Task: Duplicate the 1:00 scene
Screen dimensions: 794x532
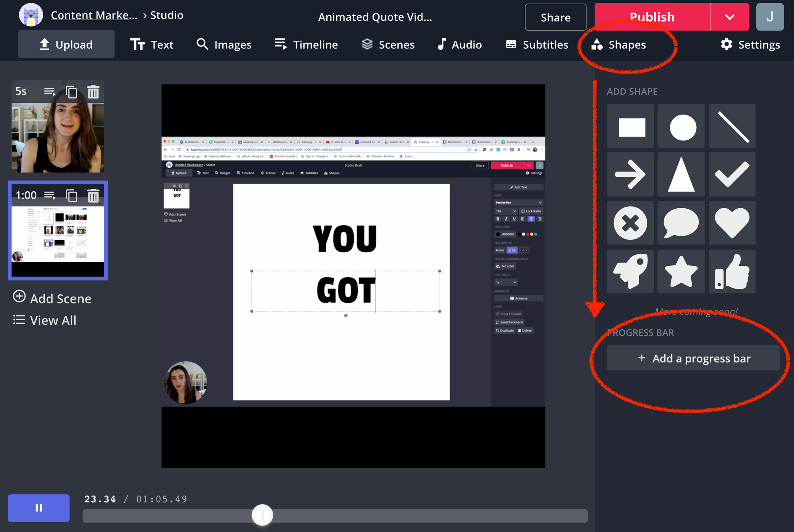Action: point(71,196)
